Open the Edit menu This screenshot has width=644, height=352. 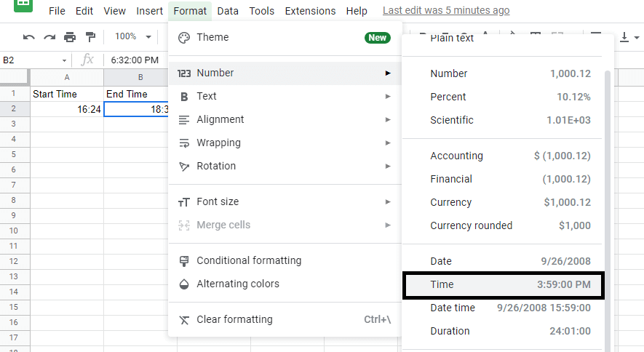coord(84,11)
